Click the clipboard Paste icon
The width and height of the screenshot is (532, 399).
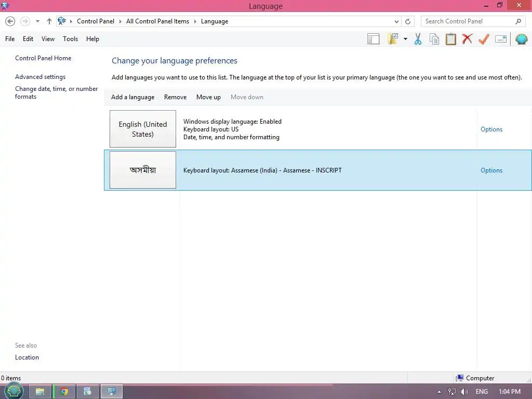(x=450, y=39)
